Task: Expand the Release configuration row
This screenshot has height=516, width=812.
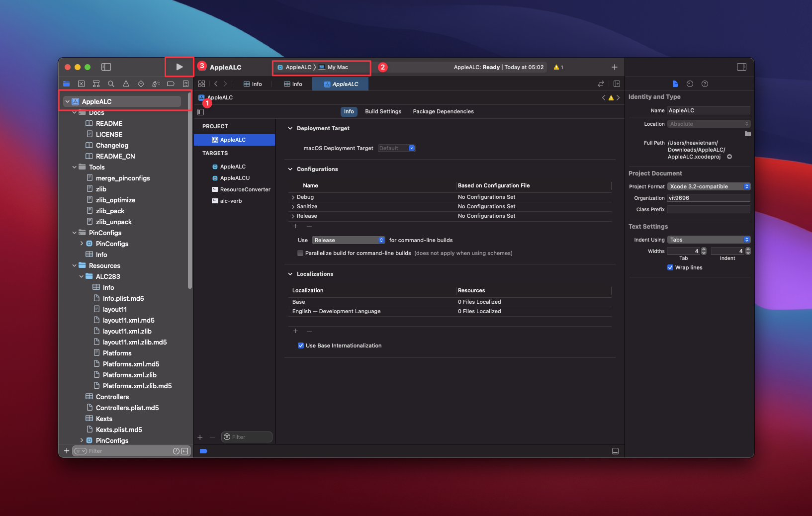Action: point(293,216)
